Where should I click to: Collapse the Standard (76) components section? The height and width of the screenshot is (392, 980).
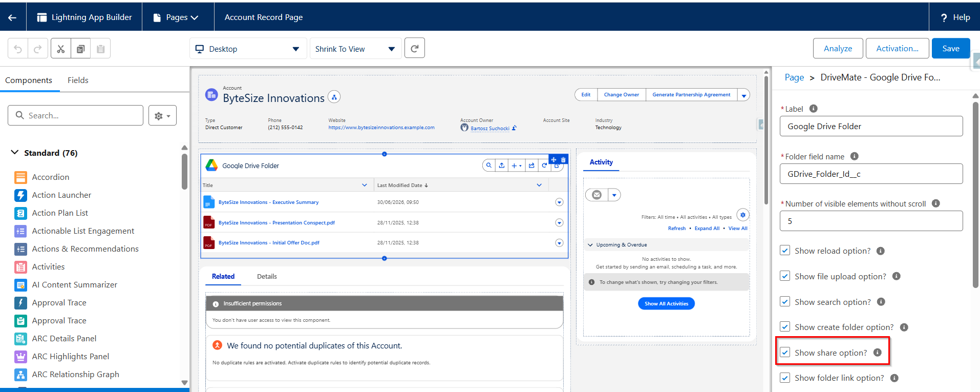(x=15, y=153)
